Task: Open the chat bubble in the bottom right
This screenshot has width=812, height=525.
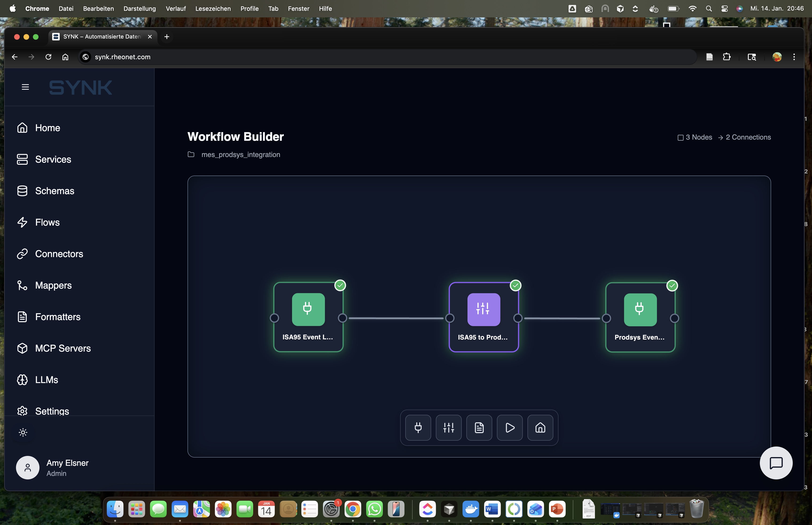Action: coord(776,463)
